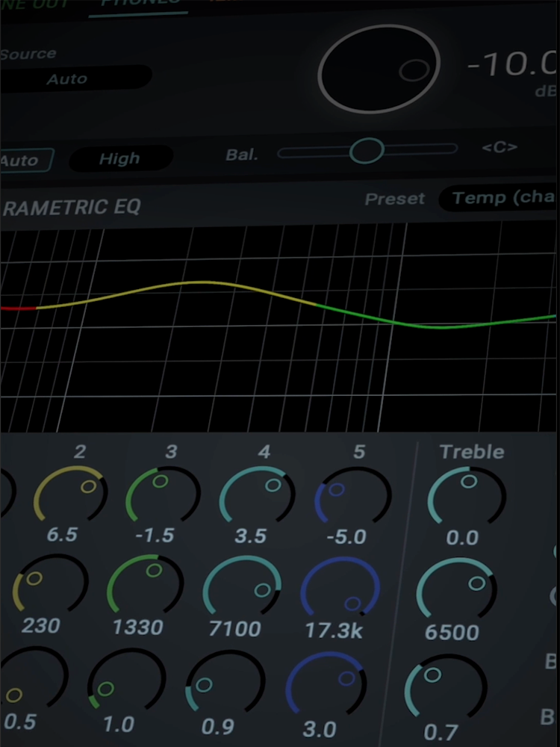Viewport: 560px width, 747px height.
Task: Select Treble frequency value 6500
Action: (452, 633)
